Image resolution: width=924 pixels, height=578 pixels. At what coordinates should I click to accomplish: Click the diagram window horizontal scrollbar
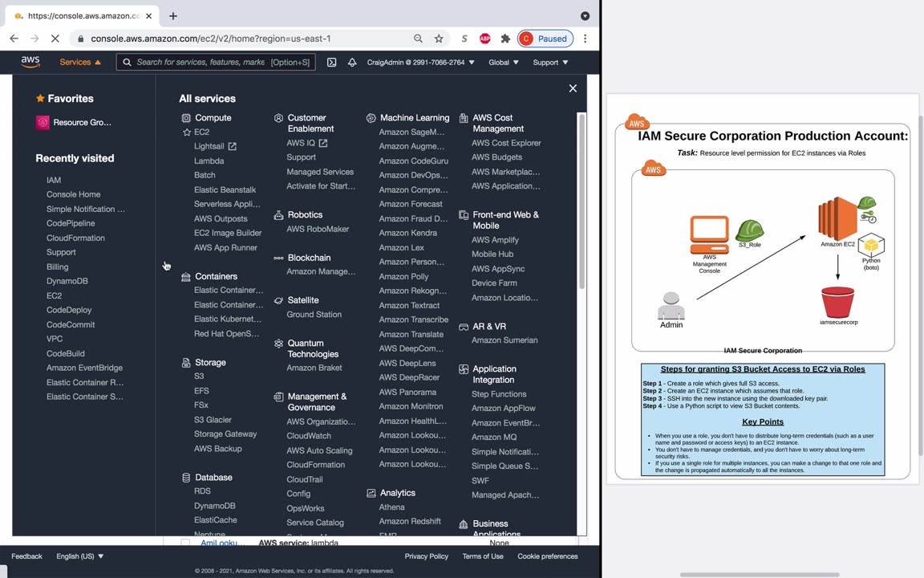[x=760, y=575]
